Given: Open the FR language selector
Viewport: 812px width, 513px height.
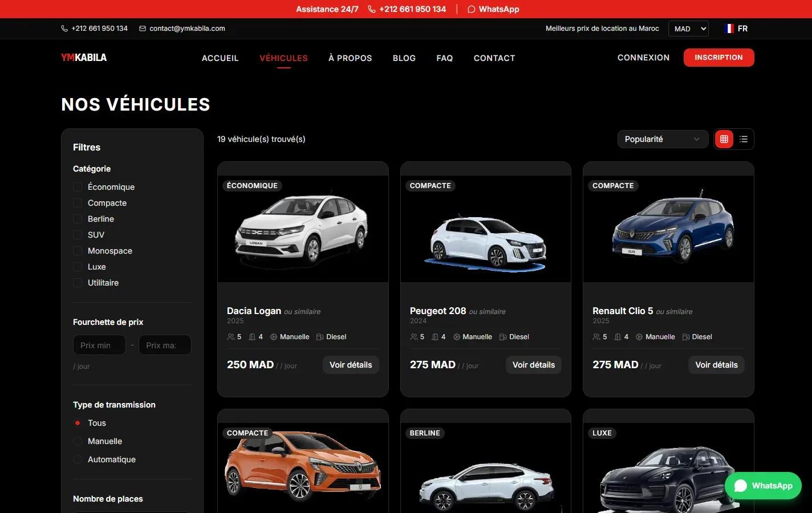Looking at the screenshot, I should (x=736, y=28).
